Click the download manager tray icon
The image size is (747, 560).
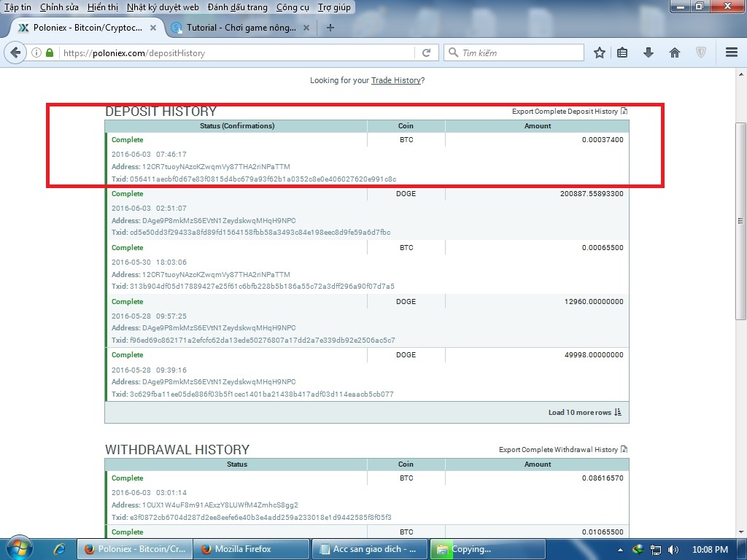tap(638, 550)
